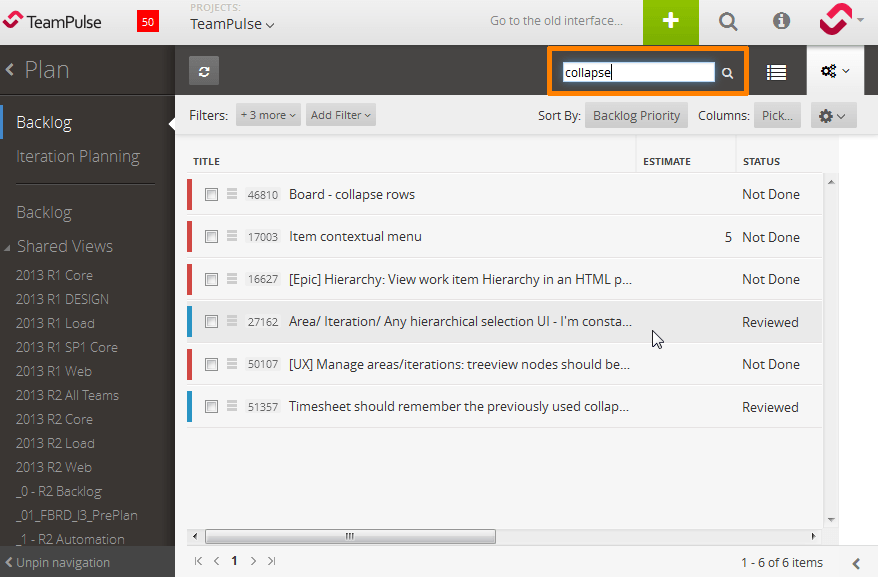
Task: Click the green plus add item button
Action: (x=670, y=22)
